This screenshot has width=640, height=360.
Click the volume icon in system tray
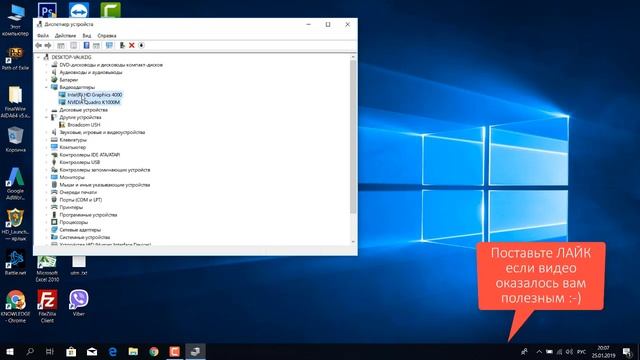coord(569,351)
